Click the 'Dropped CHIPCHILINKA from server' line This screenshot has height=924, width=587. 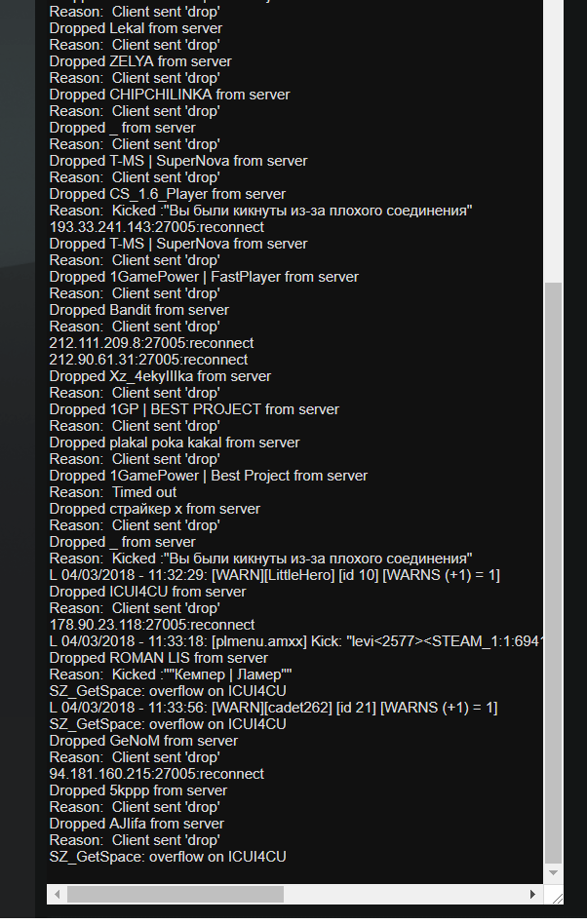point(170,95)
